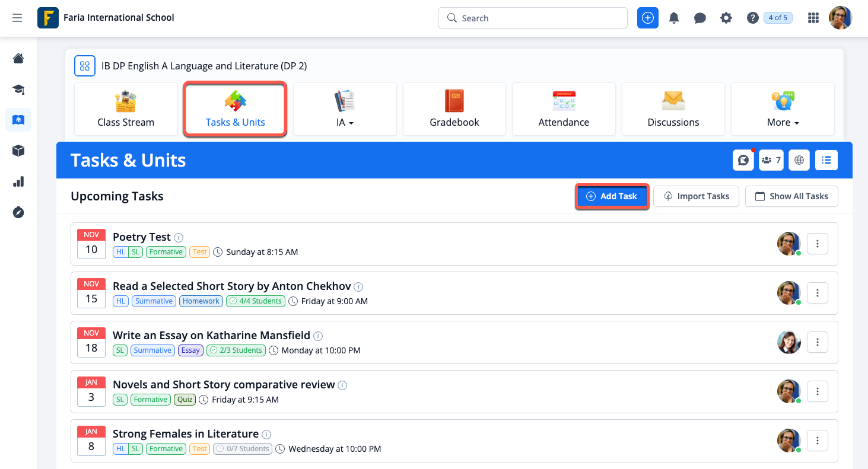Screen dimensions: 868x469
Task: Click the Add Task button
Action: pyautogui.click(x=612, y=196)
